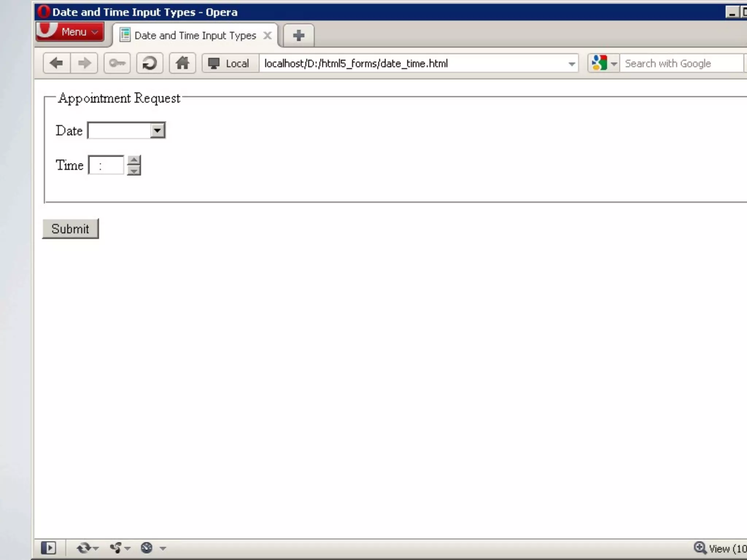The height and width of the screenshot is (560, 747).
Task: Open the password wand key icon
Action: point(117,63)
